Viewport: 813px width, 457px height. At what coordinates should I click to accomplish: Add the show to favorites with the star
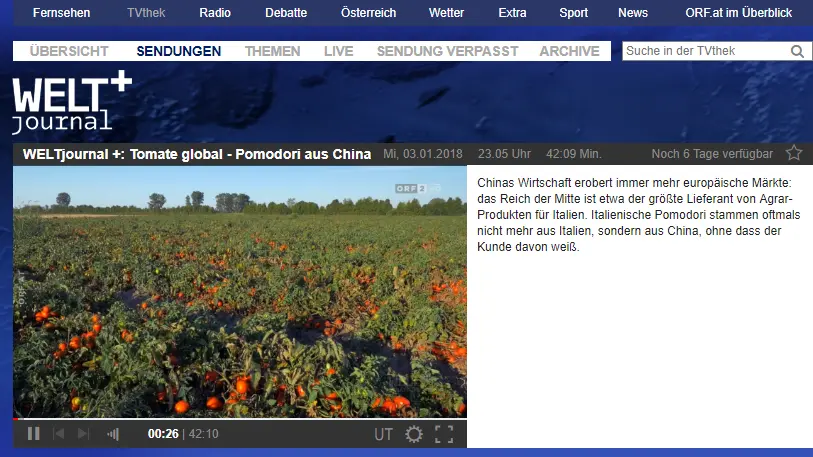794,153
